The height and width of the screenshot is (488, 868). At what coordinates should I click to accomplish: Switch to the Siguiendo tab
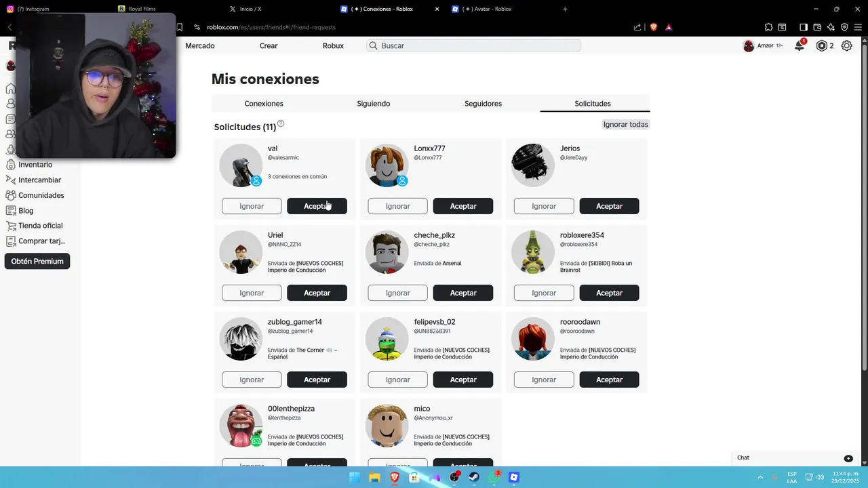[374, 104]
